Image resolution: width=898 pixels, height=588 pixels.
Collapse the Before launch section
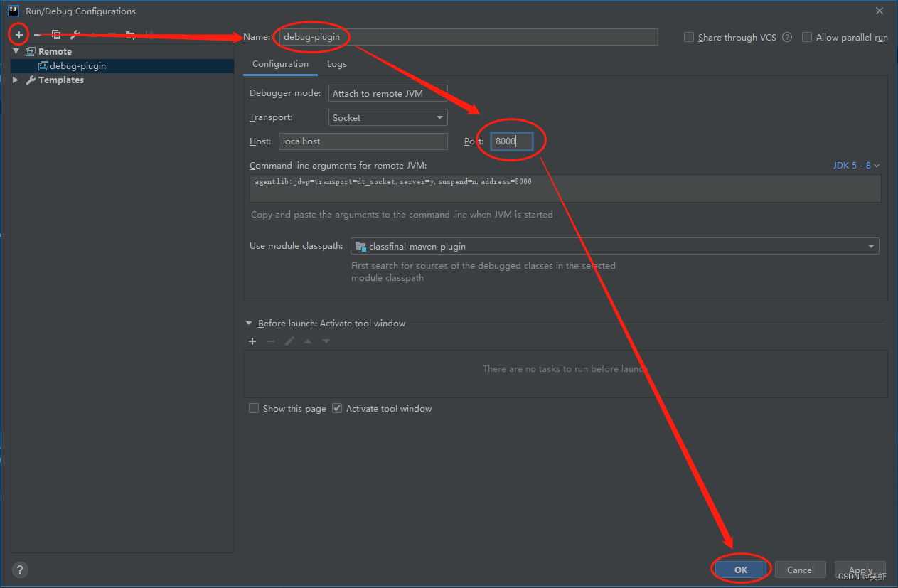[x=249, y=323]
